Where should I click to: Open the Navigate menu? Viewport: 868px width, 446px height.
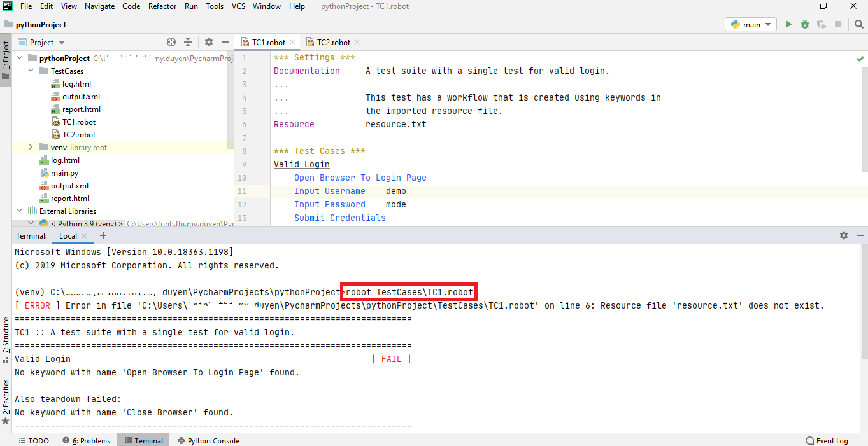[99, 6]
